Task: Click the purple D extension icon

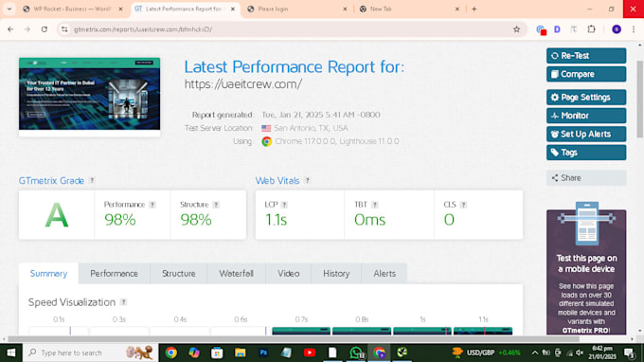Action: tap(557, 29)
